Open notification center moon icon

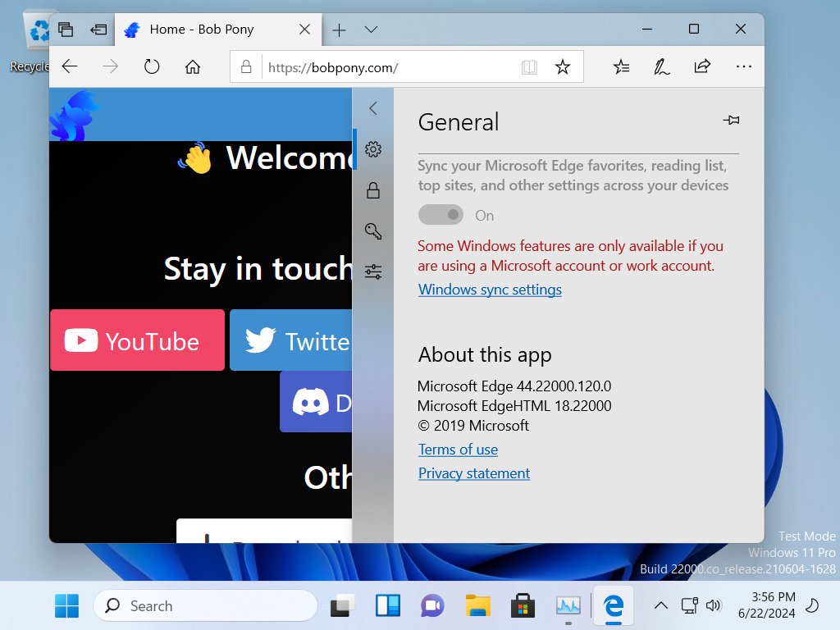tap(812, 606)
